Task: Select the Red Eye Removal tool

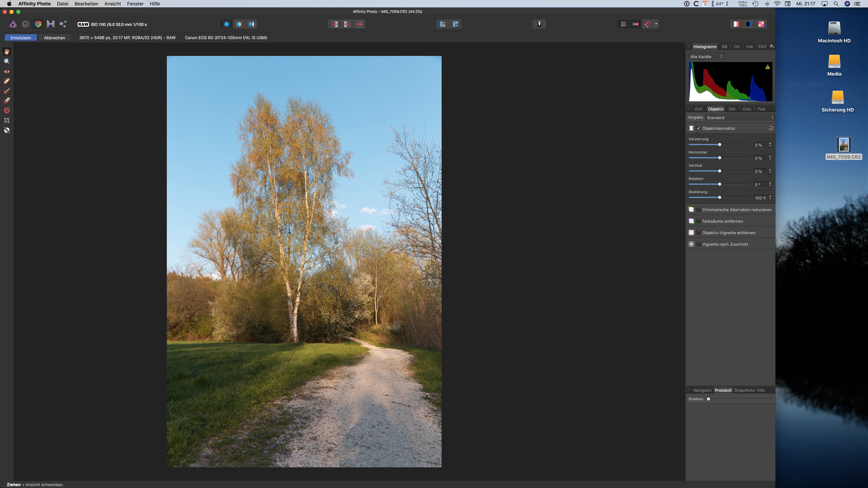Action: [7, 71]
